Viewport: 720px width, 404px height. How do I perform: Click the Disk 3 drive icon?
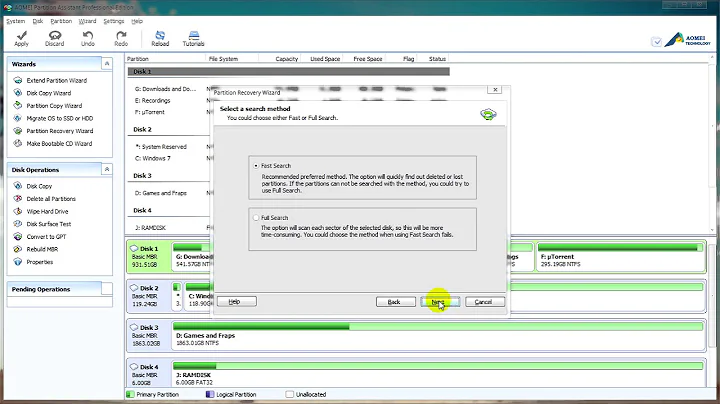[134, 327]
